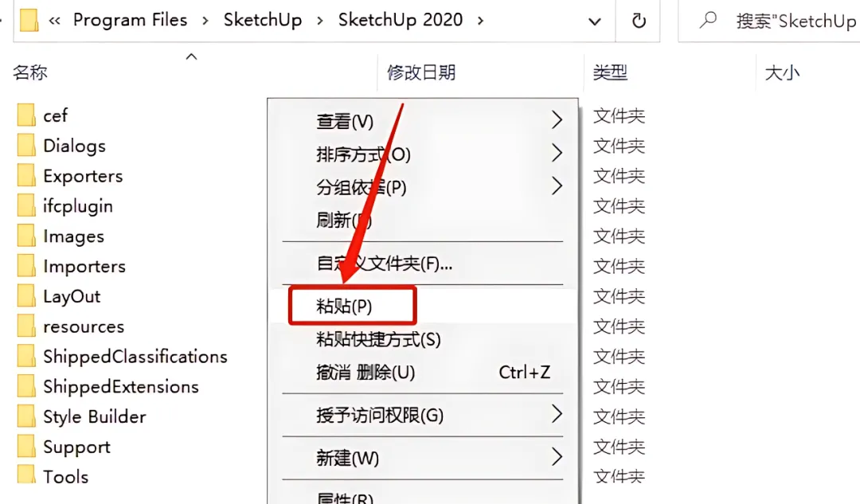This screenshot has height=504, width=860.
Task: Expand the 新建(W) submenu arrow
Action: pyautogui.click(x=557, y=456)
